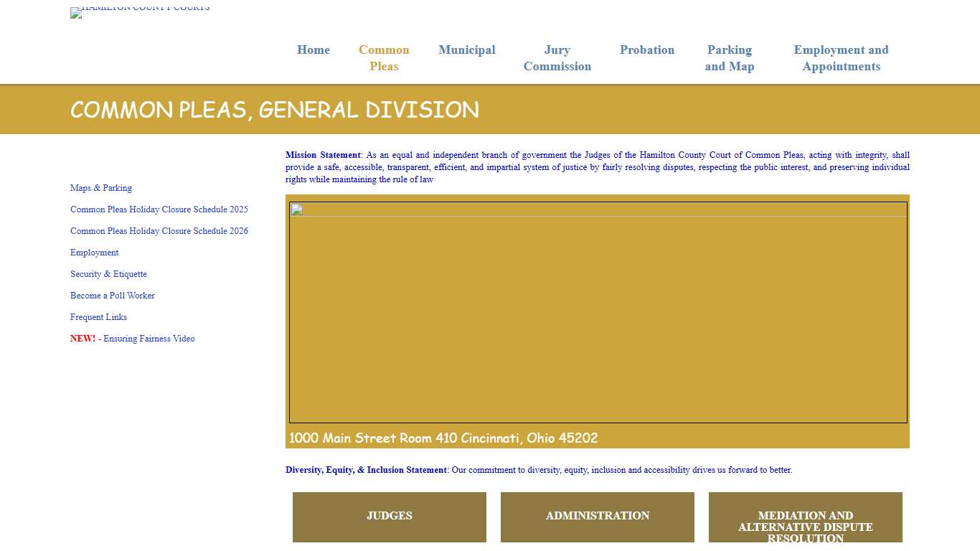The image size is (980, 551).
Task: Open the Jury Commission navigation item
Action: tap(557, 58)
